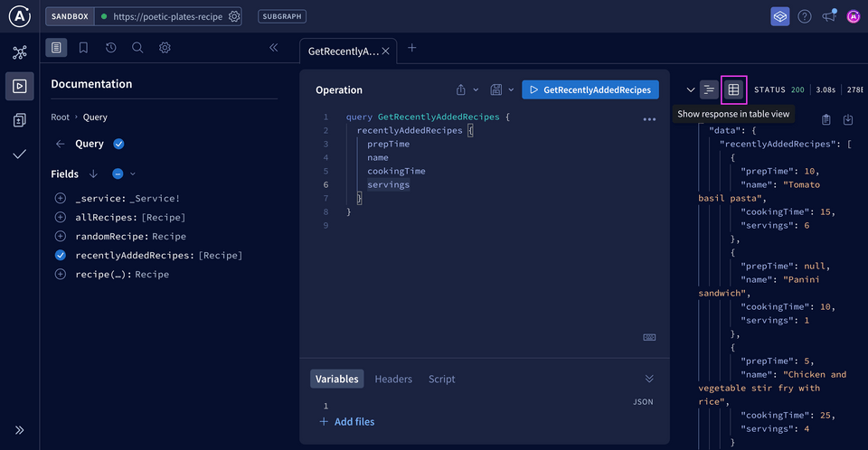Screen dimensions: 868x450
Task: Open the schema search icon
Action: pyautogui.click(x=137, y=48)
